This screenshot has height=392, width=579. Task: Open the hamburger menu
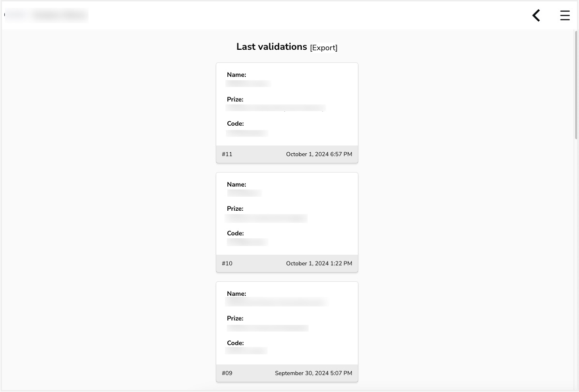564,15
